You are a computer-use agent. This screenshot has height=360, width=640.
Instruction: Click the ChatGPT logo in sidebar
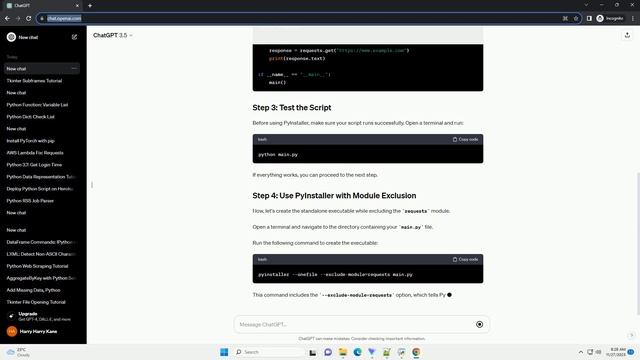coord(11,37)
